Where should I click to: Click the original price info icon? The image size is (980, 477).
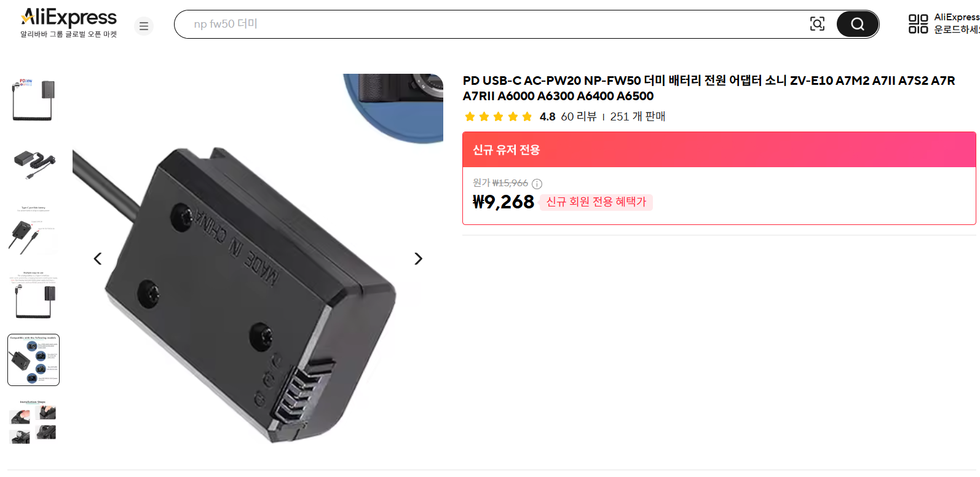point(537,184)
